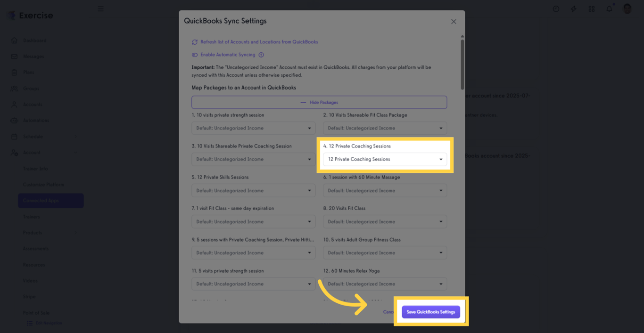The image size is (644, 333).
Task: Click the dialog's vertical scrollbar thumb
Action: point(462,64)
